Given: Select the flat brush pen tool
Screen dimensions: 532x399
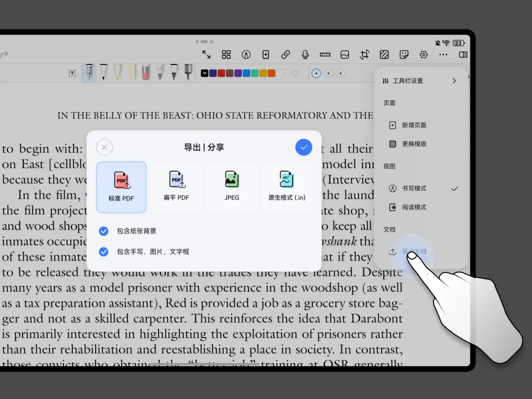Looking at the screenshot, I should tap(188, 72).
